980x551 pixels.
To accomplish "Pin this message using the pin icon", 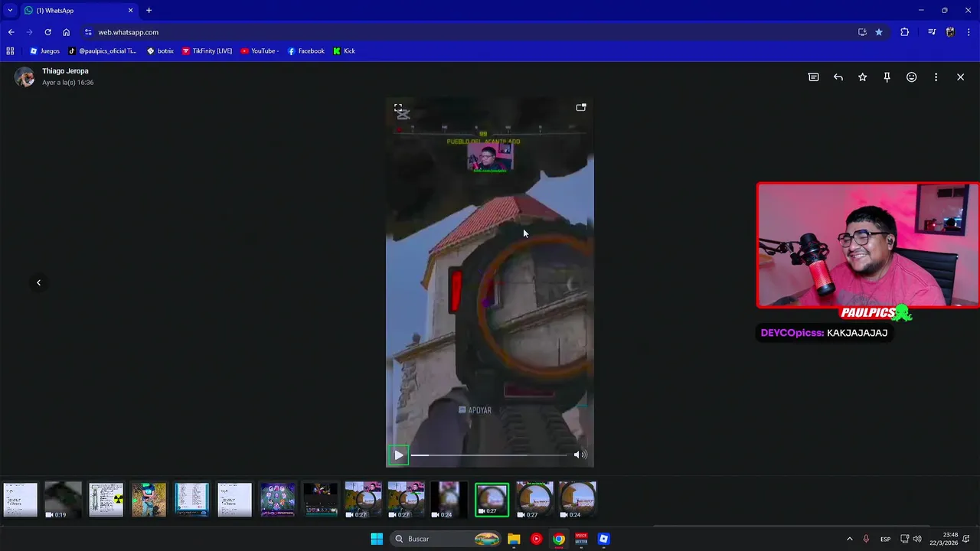I will coord(887,77).
